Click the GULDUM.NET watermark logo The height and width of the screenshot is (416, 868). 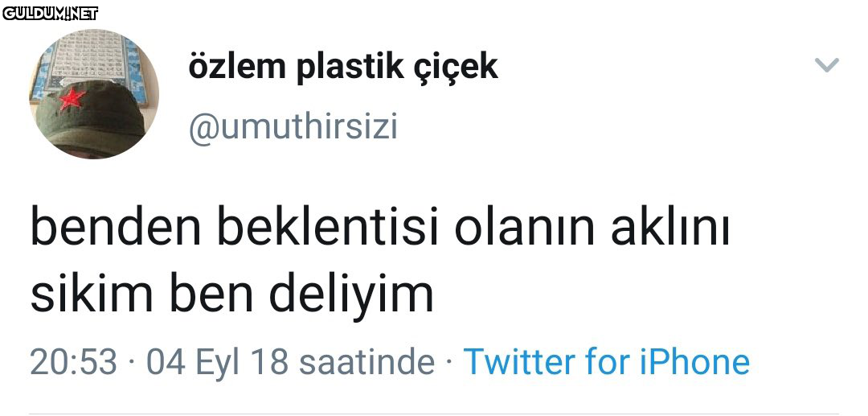pos(51,14)
